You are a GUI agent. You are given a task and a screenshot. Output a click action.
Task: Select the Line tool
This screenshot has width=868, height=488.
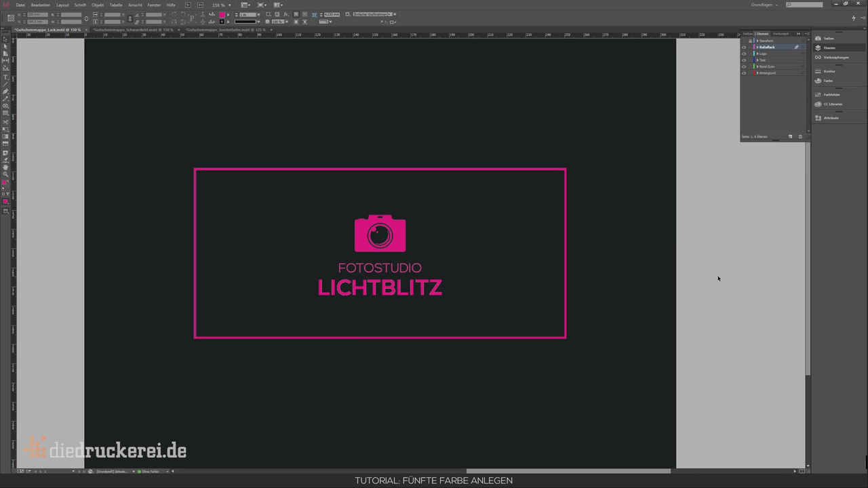[x=5, y=83]
